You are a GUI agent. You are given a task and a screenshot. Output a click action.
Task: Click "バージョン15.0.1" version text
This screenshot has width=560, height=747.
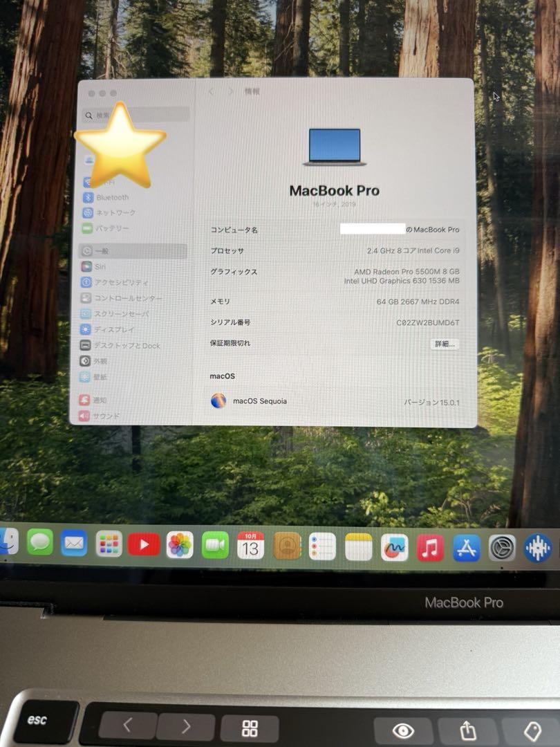pos(431,403)
